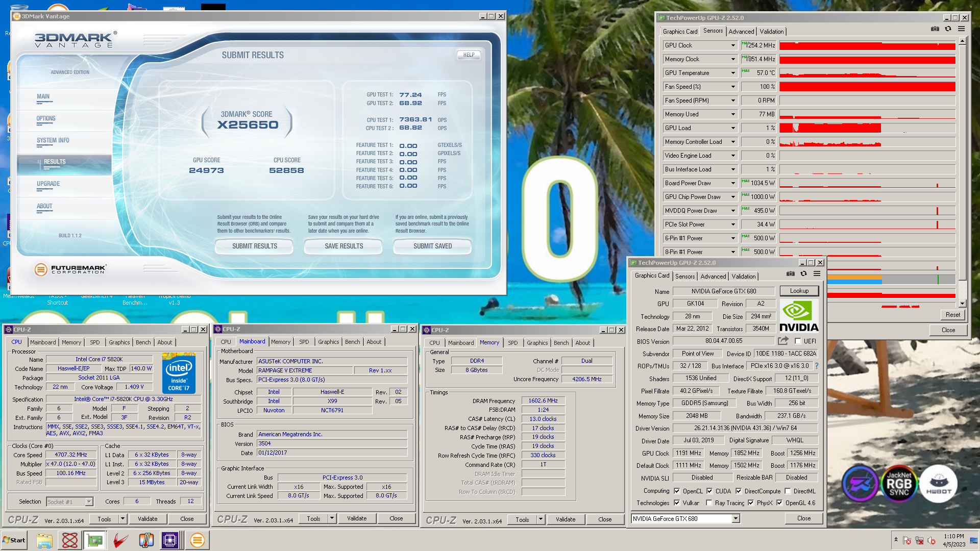Open the 3DMark orange taskbar icon
The image size is (980, 551).
[197, 540]
